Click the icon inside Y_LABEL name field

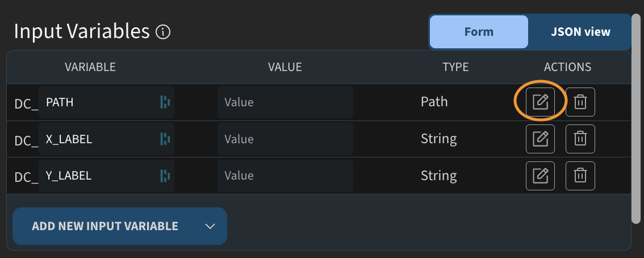165,176
